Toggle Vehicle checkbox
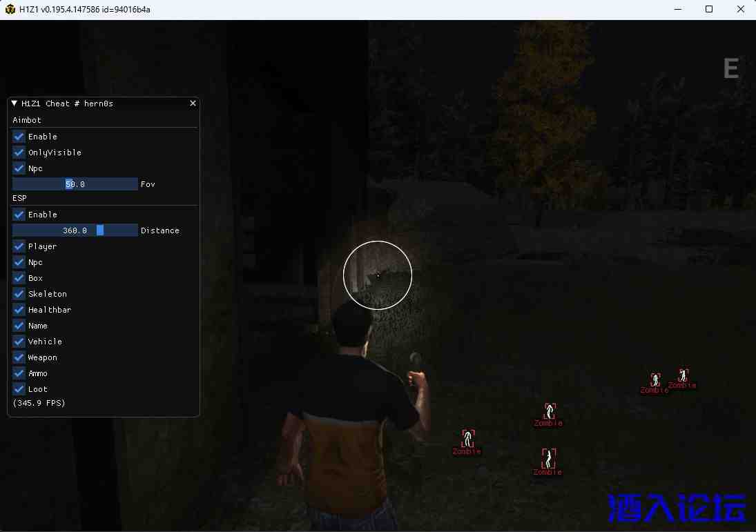 coord(19,341)
